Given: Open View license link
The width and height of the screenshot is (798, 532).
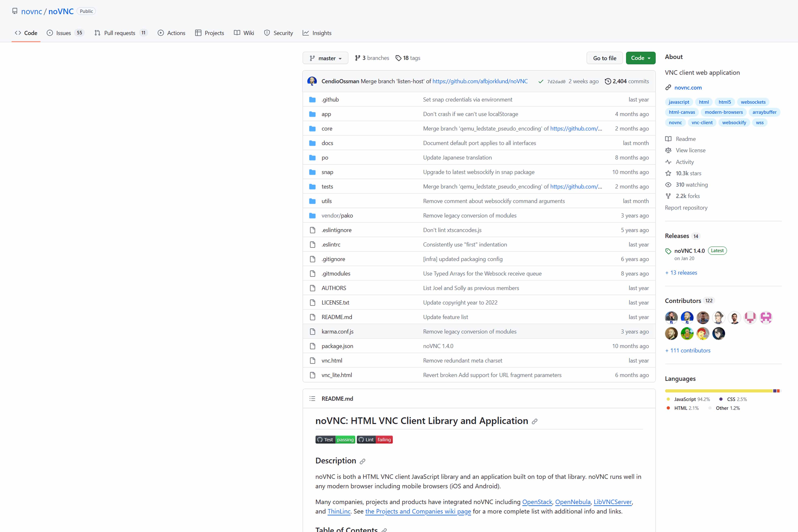Looking at the screenshot, I should pos(685,150).
